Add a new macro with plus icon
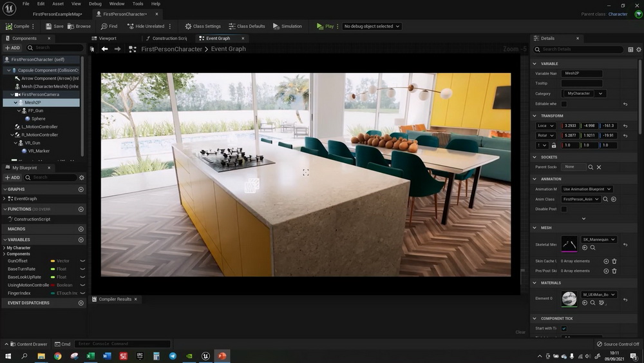The image size is (644, 363). coord(81,229)
